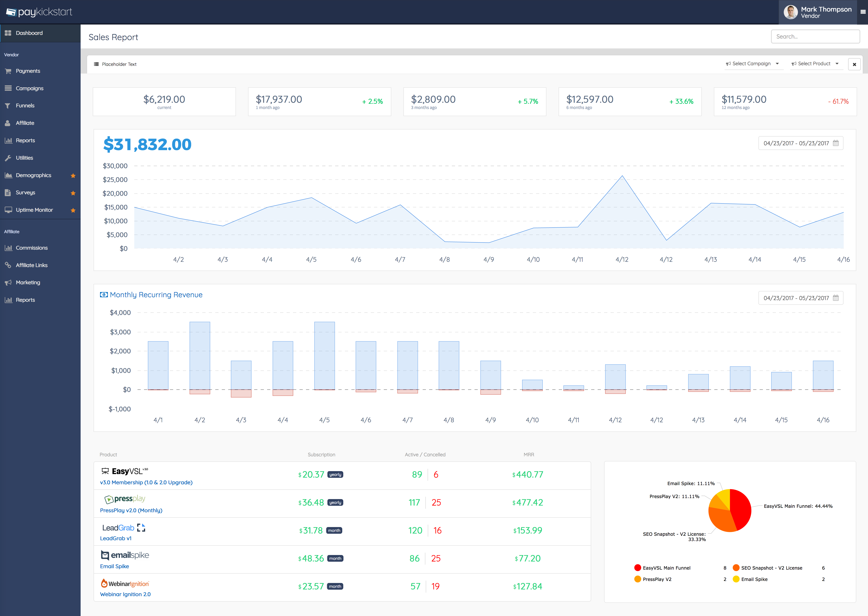Viewport: 868px width, 616px height.
Task: Open the Select Product dropdown
Action: coord(815,64)
